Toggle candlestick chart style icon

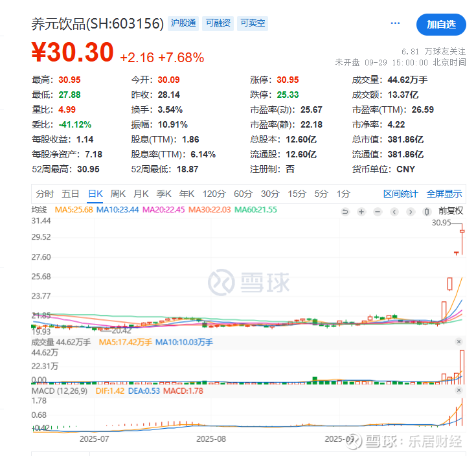coord(427,212)
